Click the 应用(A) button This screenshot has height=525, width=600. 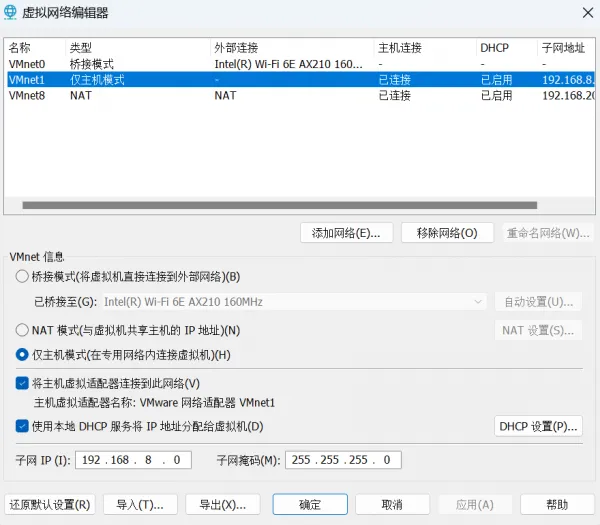pos(474,504)
